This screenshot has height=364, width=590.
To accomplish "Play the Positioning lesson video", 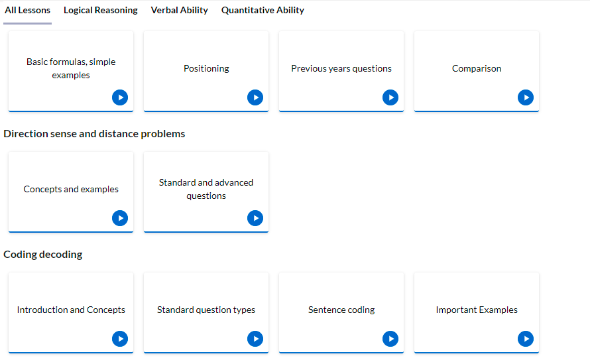I will [x=255, y=97].
